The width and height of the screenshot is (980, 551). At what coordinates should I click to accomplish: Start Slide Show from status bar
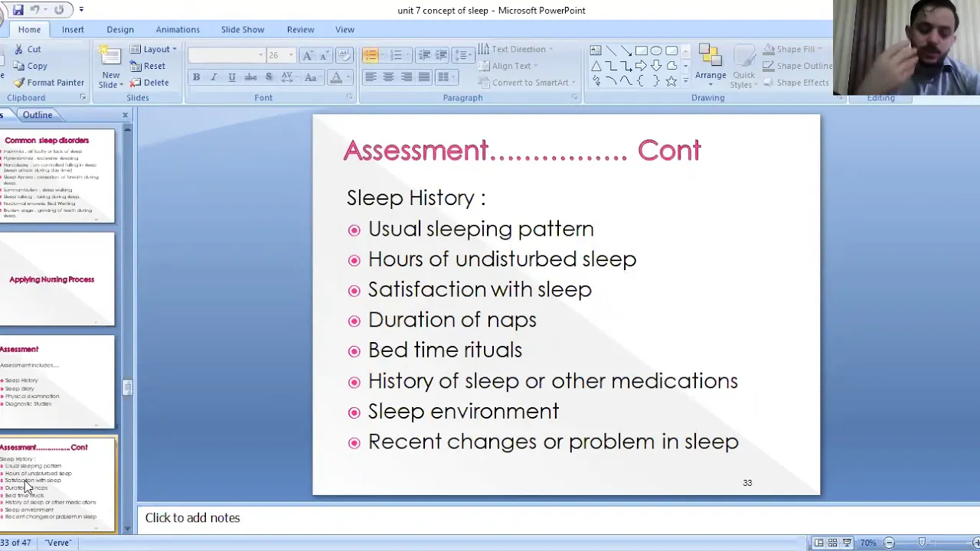(x=847, y=543)
